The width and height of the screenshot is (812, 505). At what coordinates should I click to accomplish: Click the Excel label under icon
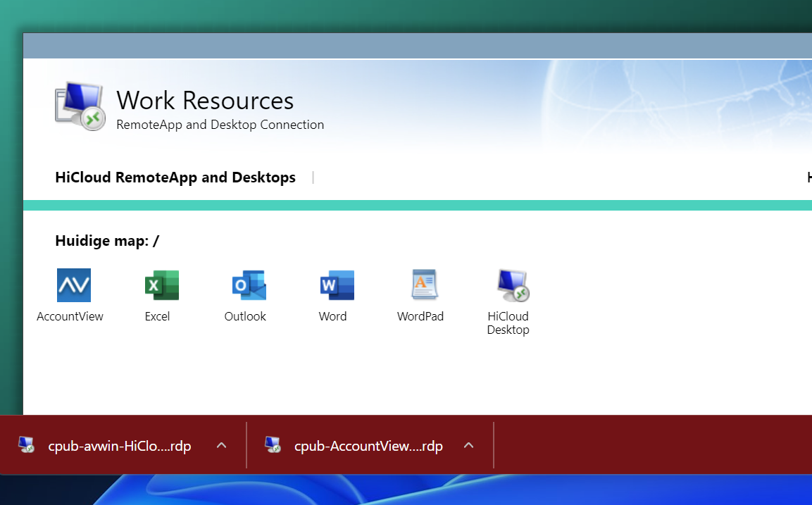click(158, 316)
